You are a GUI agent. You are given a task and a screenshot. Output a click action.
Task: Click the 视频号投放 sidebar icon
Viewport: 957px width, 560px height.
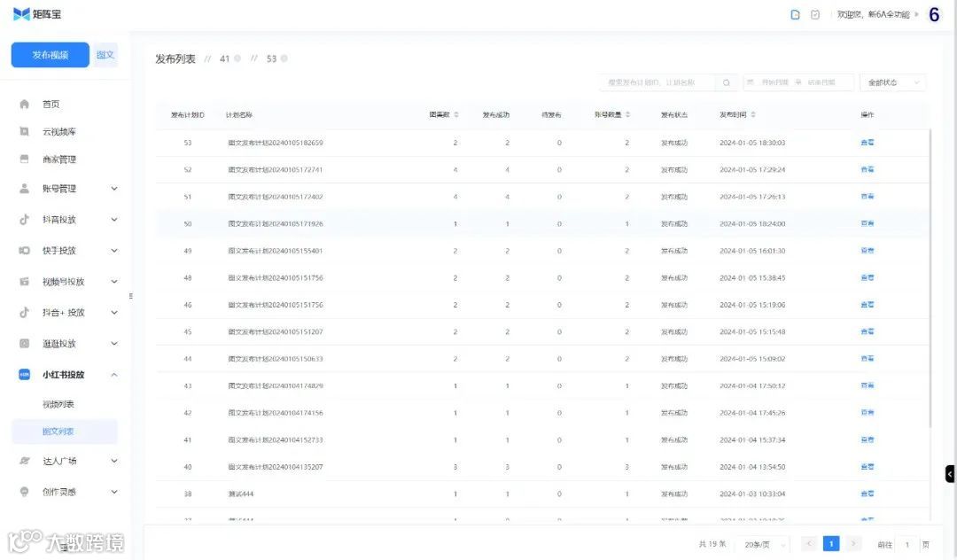25,282
